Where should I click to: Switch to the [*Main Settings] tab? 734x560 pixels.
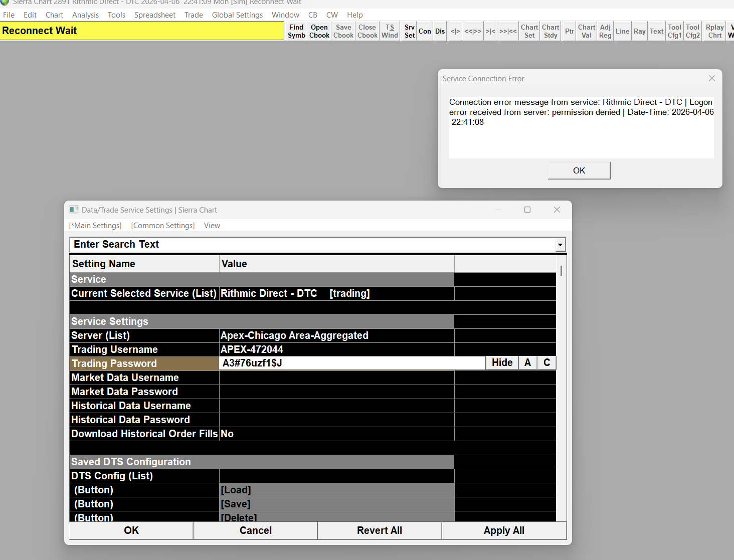(95, 226)
